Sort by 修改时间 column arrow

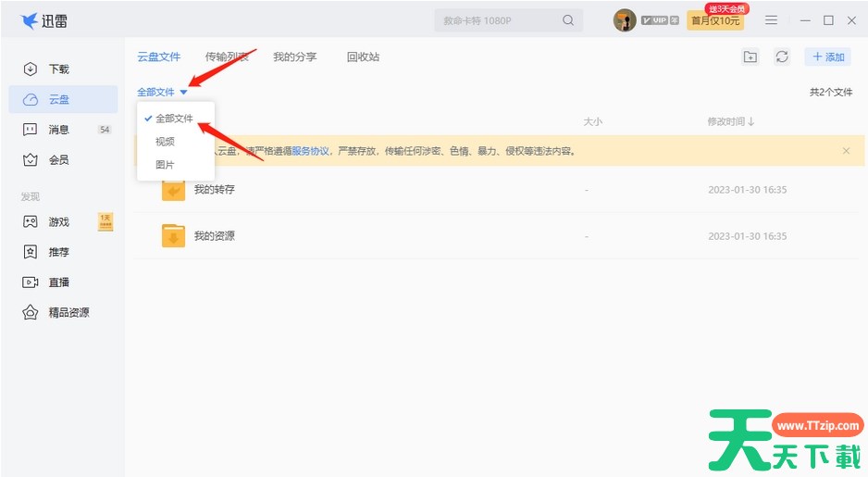[x=750, y=122]
